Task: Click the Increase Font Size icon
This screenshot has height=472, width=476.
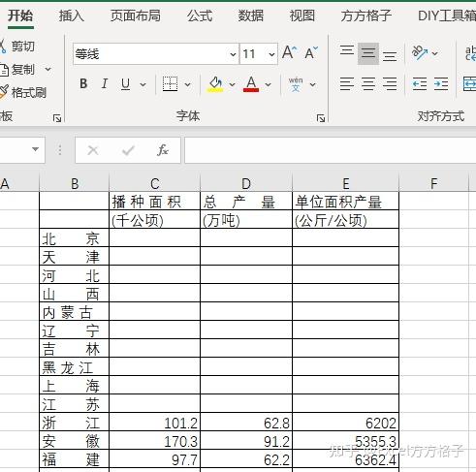Action: tap(289, 53)
